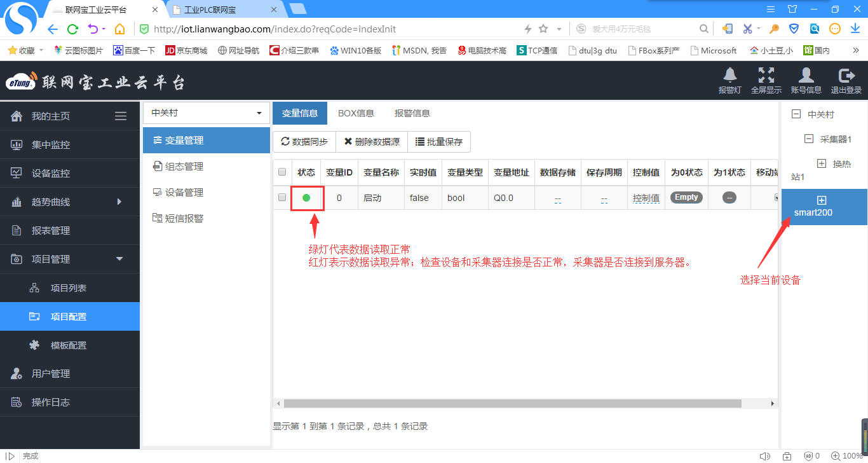868x463 pixels.
Task: Bookmark this page with the star icon
Action: coord(543,29)
